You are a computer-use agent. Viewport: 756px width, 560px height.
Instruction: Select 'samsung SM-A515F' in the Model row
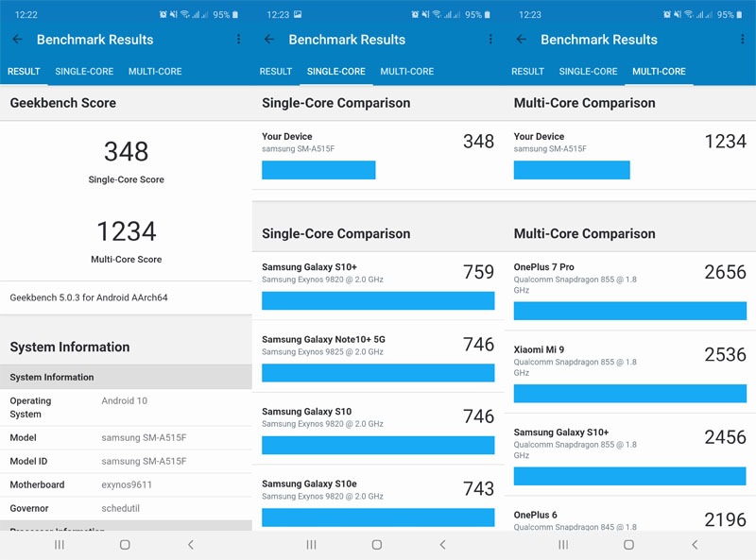click(x=144, y=437)
